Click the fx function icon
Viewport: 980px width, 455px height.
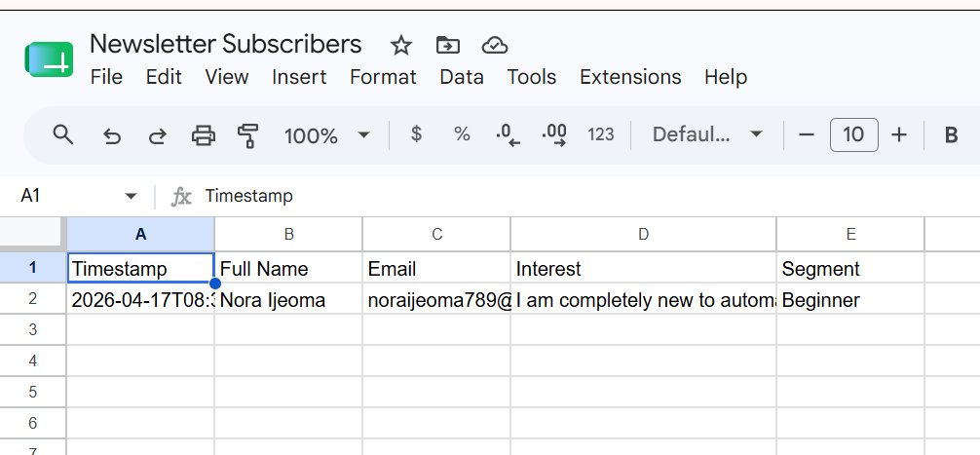pos(181,197)
